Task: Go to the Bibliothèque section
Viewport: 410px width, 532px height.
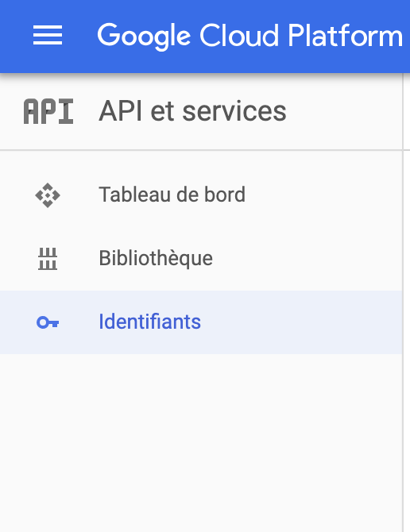Action: click(x=156, y=259)
